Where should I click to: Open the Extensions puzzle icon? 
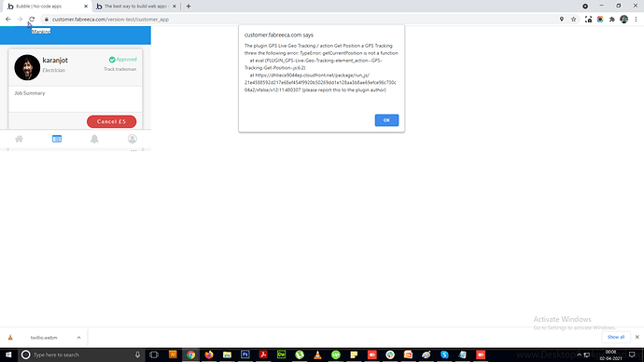click(612, 20)
